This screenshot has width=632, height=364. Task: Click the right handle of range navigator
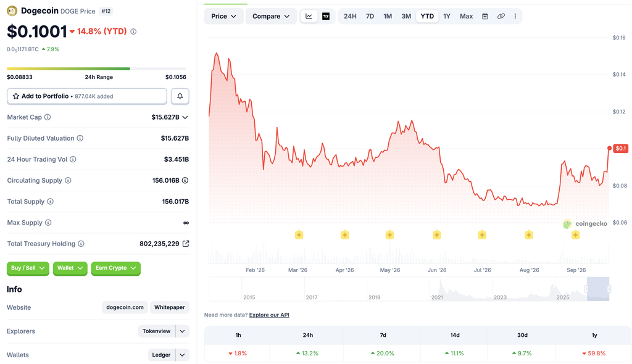coord(609,289)
